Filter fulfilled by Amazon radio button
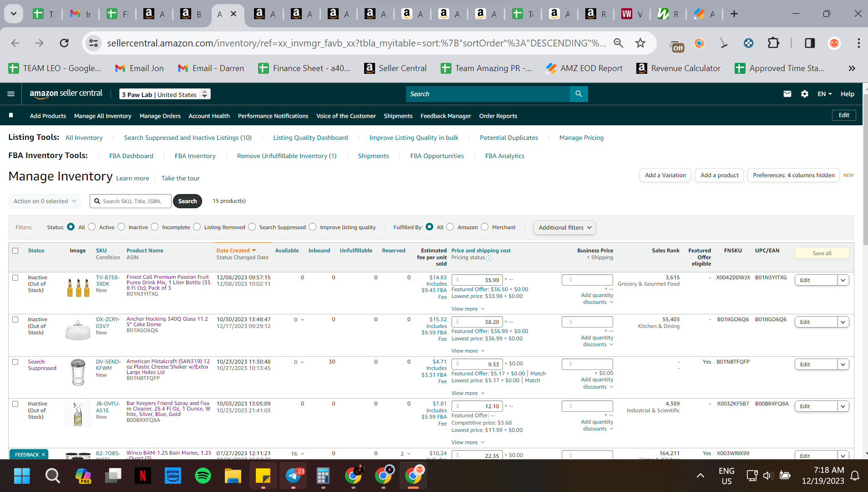Screen dimensions: 868x492 click(x=450, y=227)
